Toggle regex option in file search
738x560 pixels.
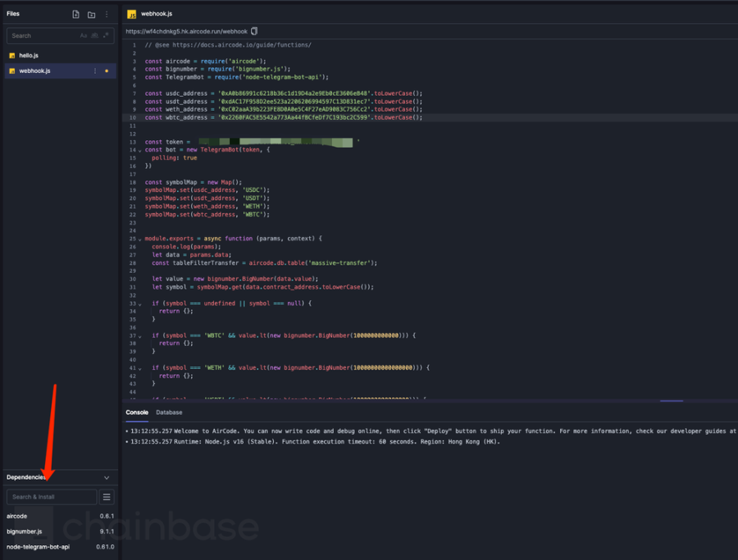106,36
